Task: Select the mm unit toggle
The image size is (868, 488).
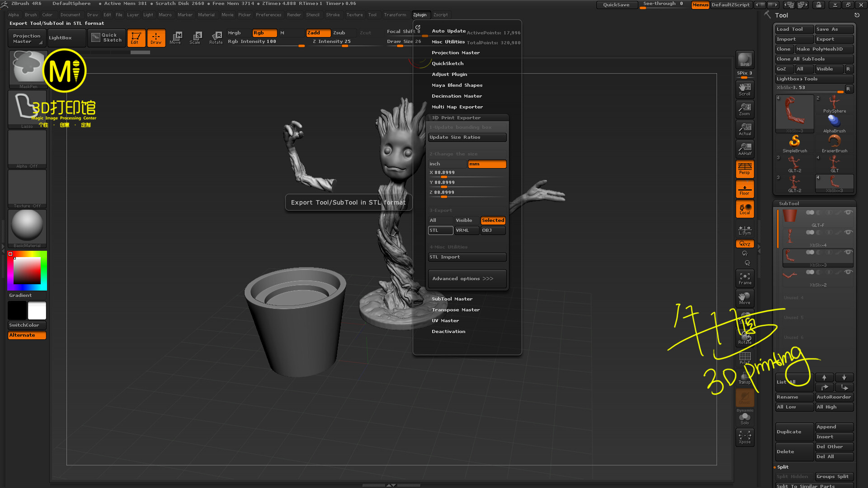Action: tap(487, 164)
